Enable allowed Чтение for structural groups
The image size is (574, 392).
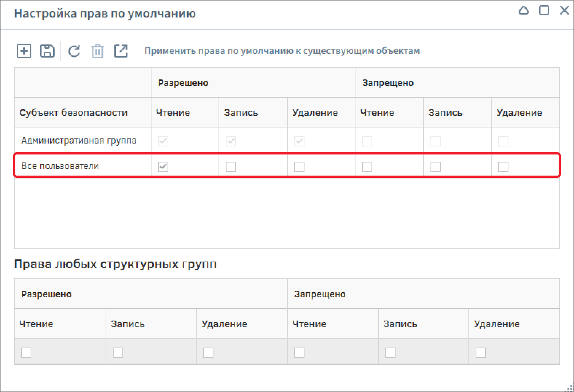click(x=26, y=353)
